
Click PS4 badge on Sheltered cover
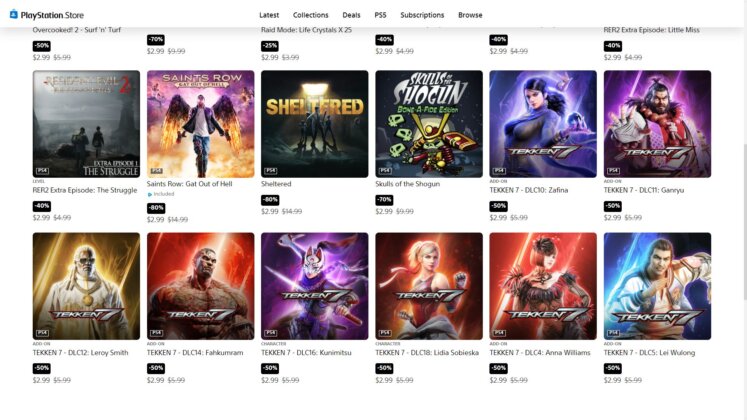point(271,170)
